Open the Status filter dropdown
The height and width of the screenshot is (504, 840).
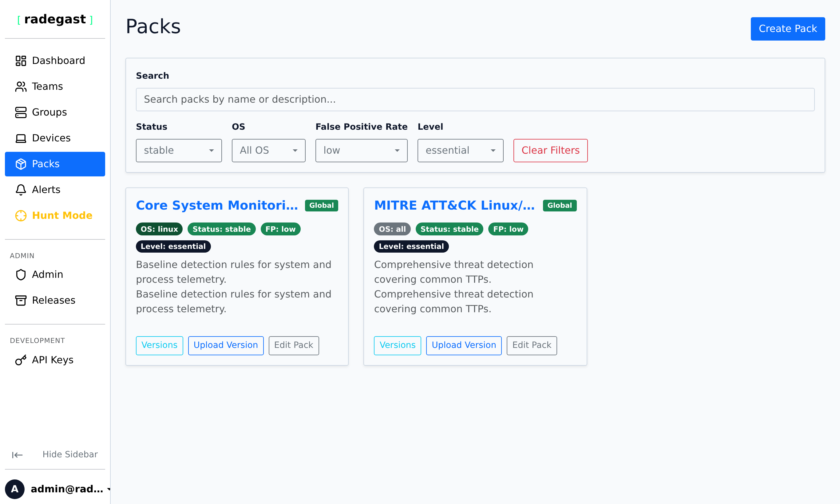coord(179,151)
